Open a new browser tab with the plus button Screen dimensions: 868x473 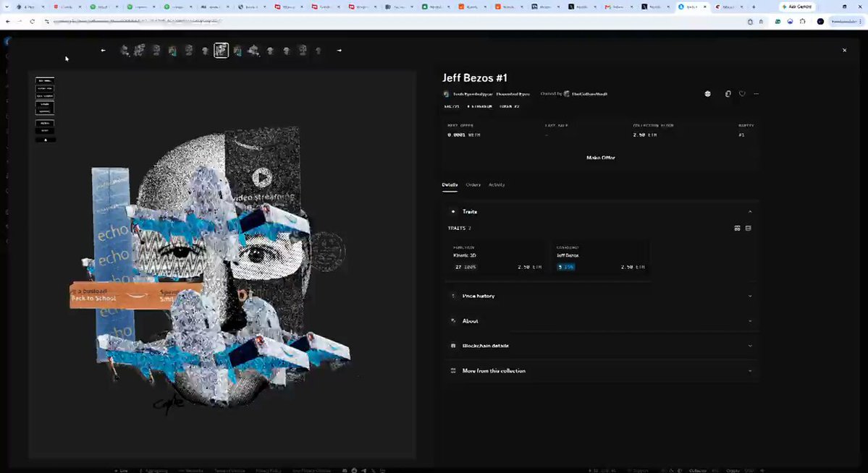point(754,7)
